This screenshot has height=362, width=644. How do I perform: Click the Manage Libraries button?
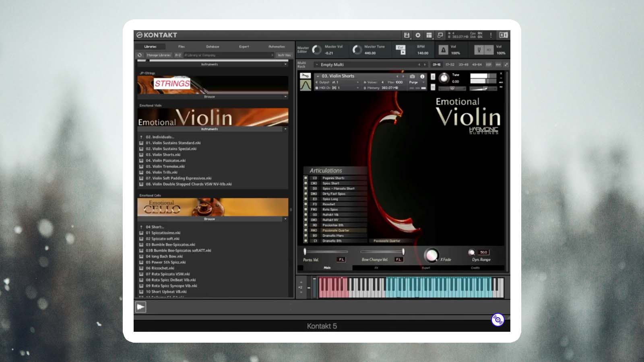pos(159,55)
